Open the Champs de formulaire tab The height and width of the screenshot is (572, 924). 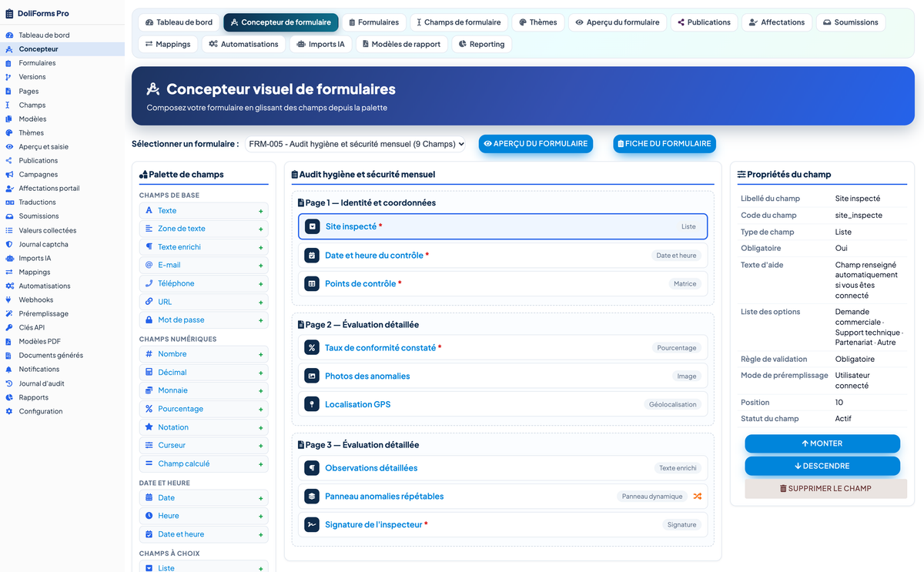click(x=460, y=22)
